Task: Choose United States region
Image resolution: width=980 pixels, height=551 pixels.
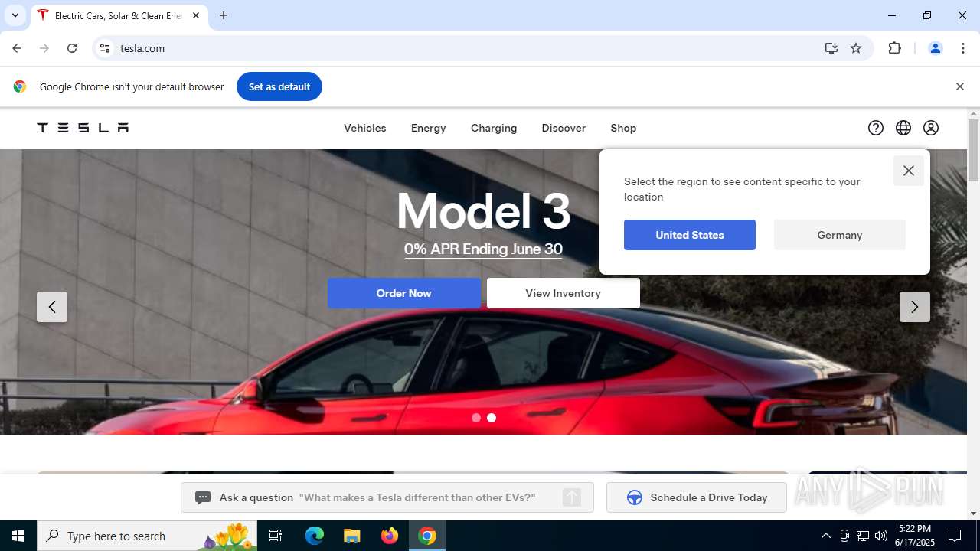Action: 690,235
